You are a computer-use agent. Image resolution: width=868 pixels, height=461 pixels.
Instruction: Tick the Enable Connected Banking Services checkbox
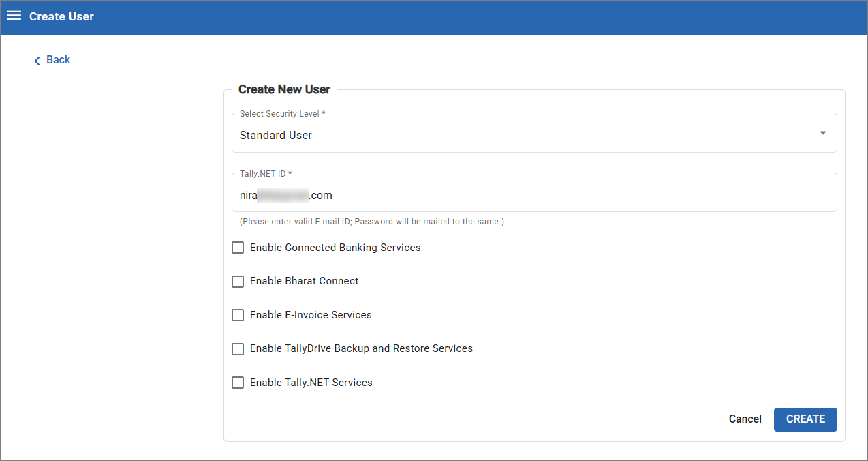[238, 248]
